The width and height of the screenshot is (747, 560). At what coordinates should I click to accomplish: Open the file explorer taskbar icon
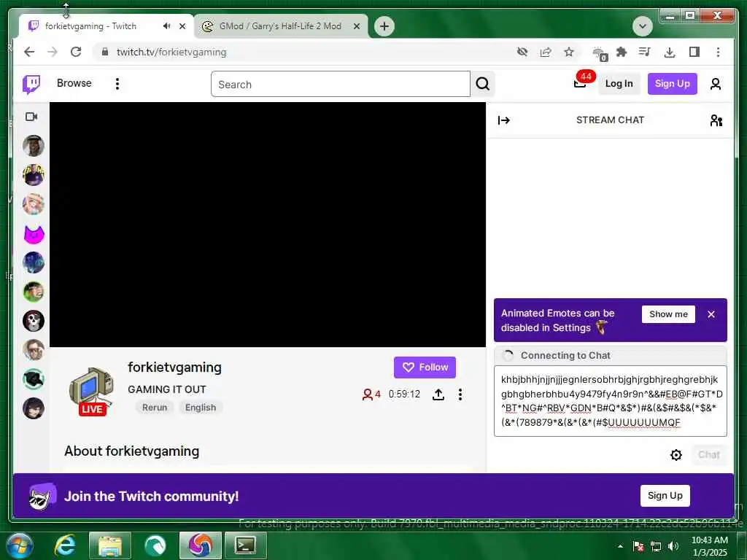109,546
